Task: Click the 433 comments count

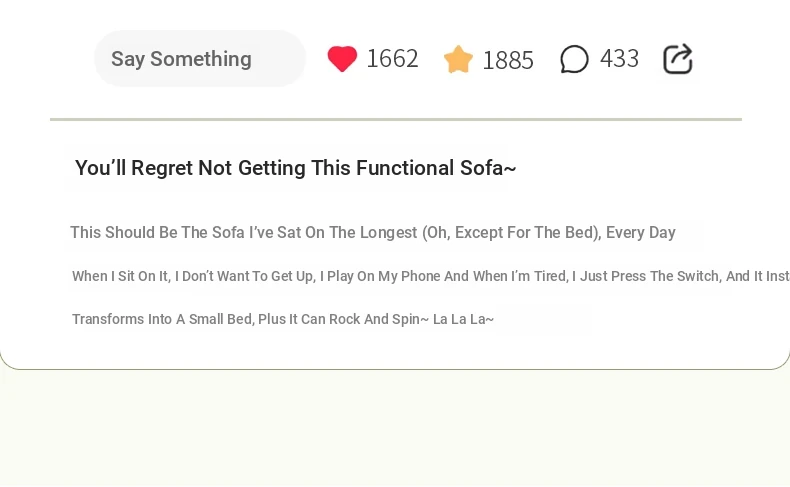Action: pyautogui.click(x=619, y=58)
